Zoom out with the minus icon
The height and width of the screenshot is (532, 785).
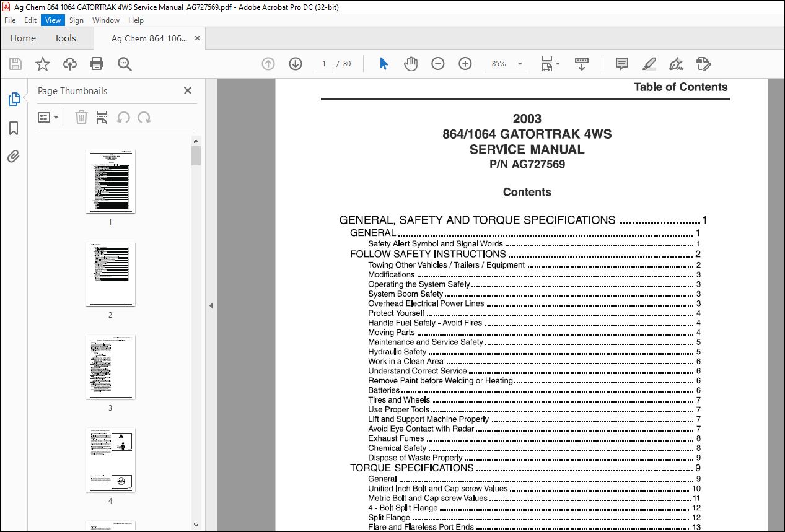(438, 64)
